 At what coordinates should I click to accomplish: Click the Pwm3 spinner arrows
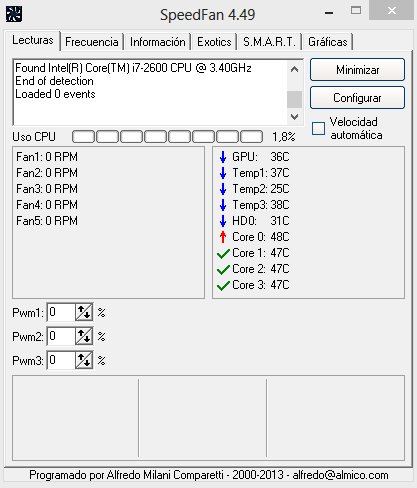click(x=84, y=360)
